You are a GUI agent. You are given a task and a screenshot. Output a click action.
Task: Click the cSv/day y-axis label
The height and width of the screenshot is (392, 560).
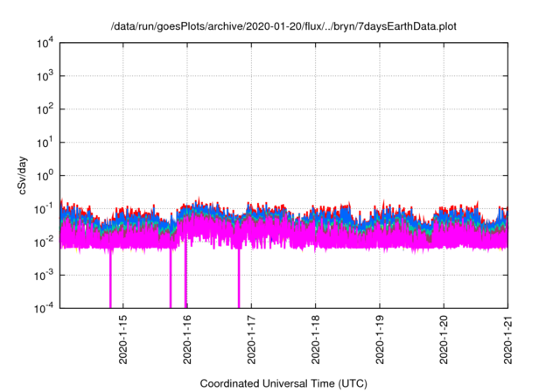coord(23,175)
